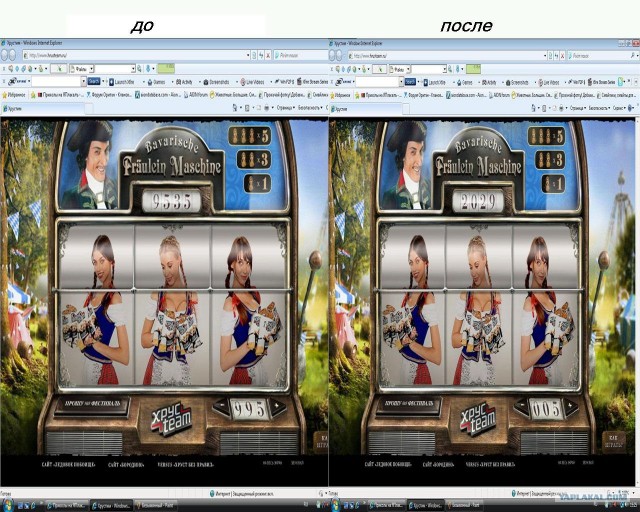The height and width of the screenshot is (512, 640).
Task: Select Хрустим tab in right browser
Action: tap(365, 109)
